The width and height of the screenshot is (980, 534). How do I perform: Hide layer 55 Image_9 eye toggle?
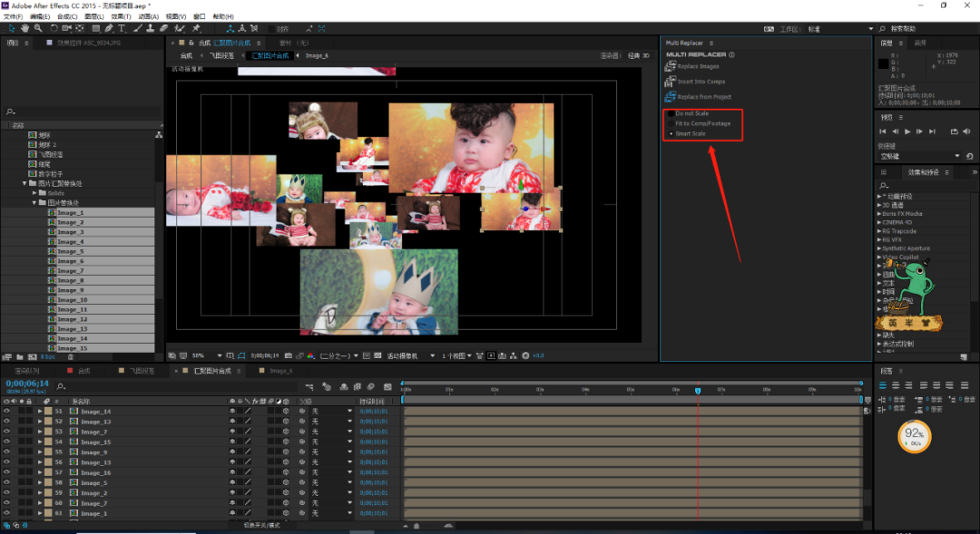(x=7, y=452)
